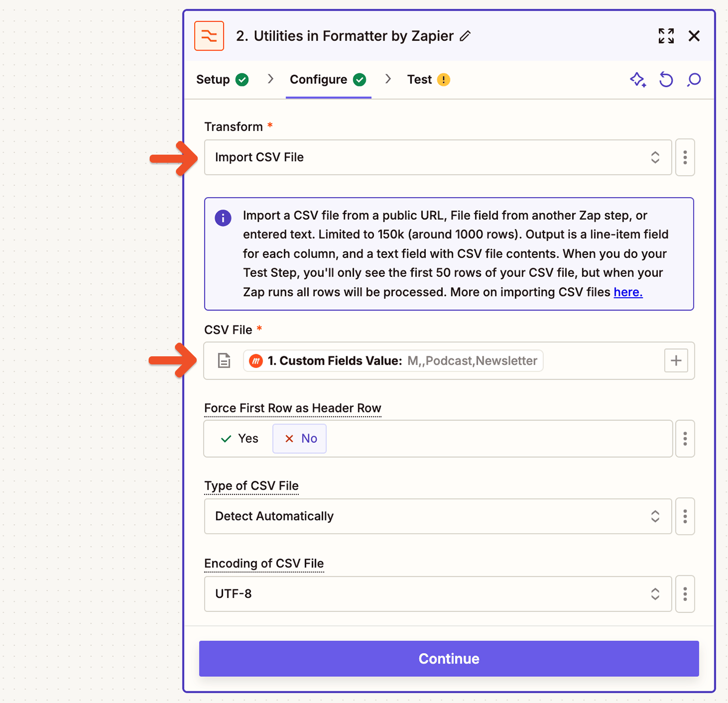Click the Formatter app icon
This screenshot has width=728, height=703.
tap(209, 36)
